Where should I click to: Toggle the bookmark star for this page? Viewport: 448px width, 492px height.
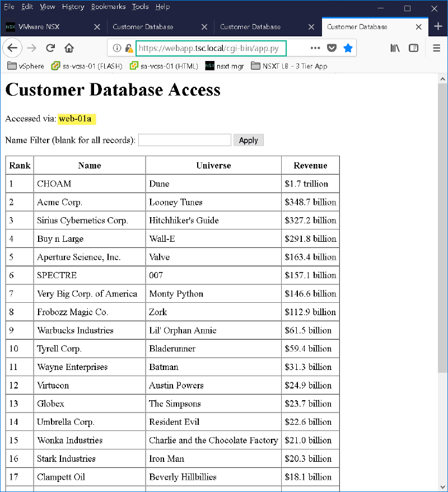347,48
